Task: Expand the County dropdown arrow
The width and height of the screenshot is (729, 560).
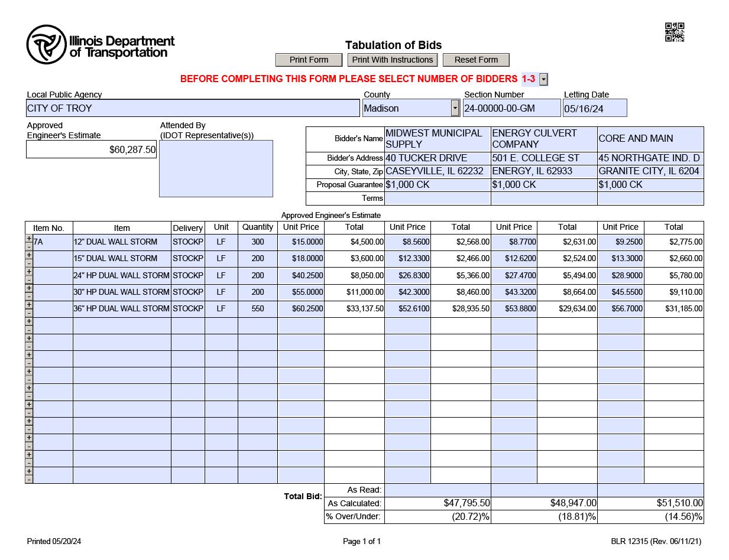Action: coord(455,108)
